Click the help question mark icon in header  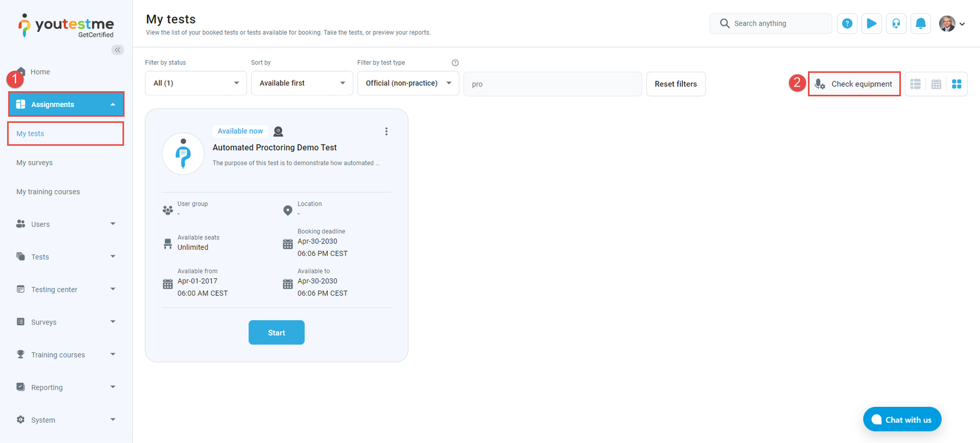pyautogui.click(x=847, y=24)
